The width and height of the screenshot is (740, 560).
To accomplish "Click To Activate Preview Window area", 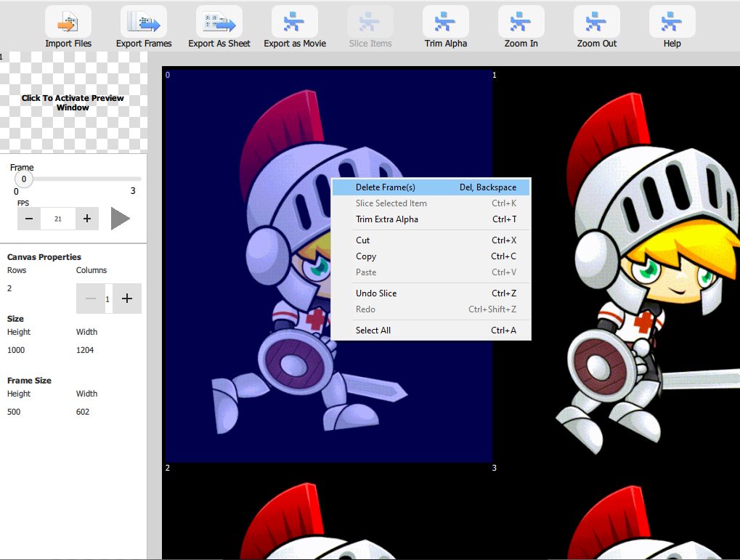I will [x=73, y=102].
